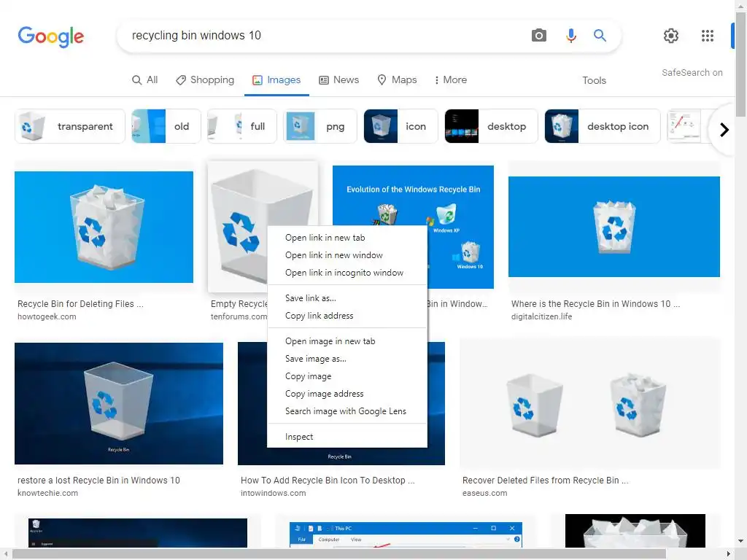Click the digitalcitizen.life source link

(542, 316)
